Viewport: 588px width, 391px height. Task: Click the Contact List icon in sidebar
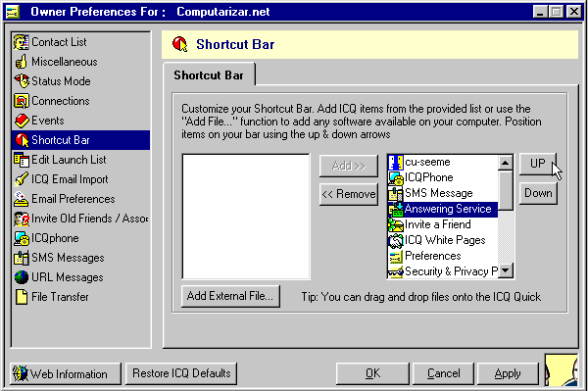click(x=21, y=42)
